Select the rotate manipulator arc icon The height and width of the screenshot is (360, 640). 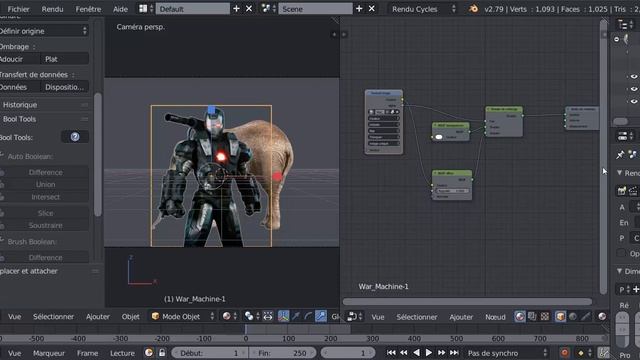click(308, 316)
